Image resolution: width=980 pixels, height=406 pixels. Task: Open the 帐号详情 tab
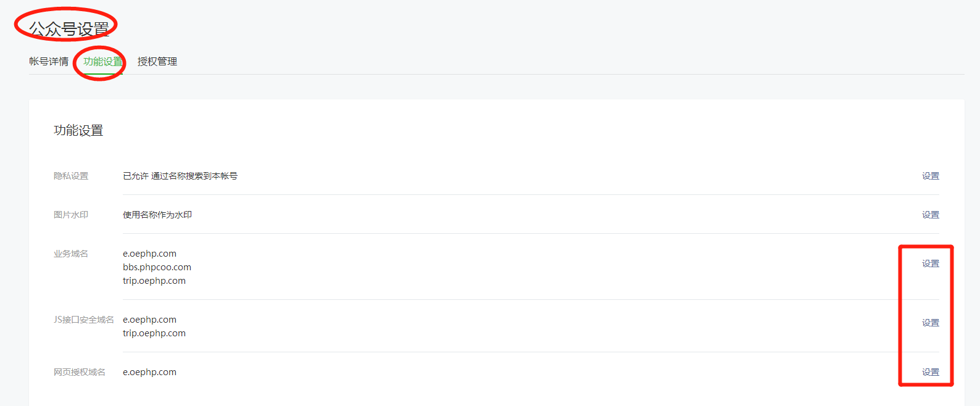tap(49, 62)
